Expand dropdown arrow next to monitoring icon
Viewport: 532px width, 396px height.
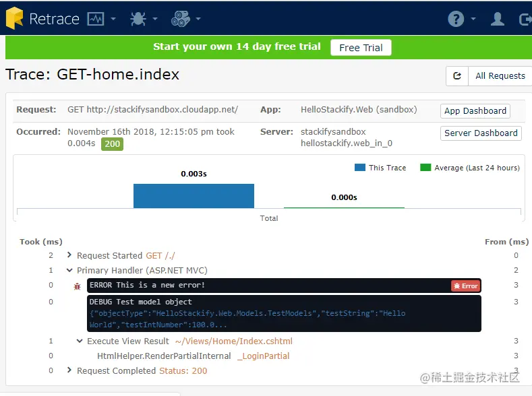click(x=113, y=19)
